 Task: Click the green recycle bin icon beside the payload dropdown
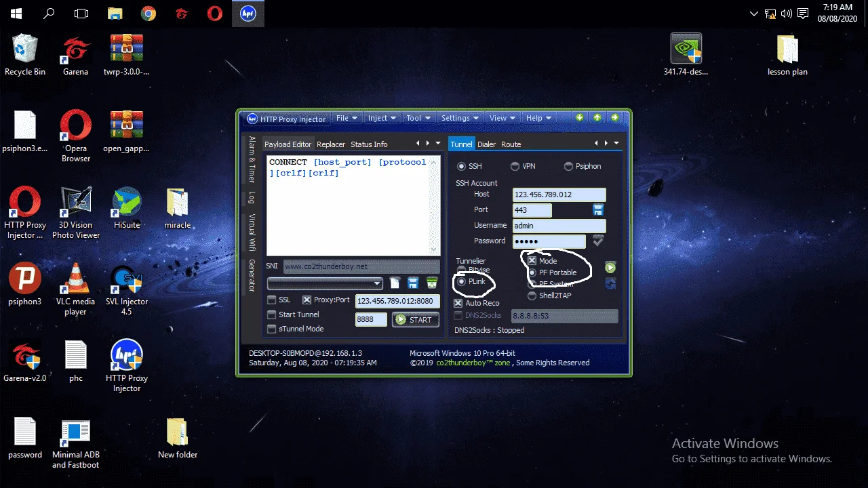point(432,283)
